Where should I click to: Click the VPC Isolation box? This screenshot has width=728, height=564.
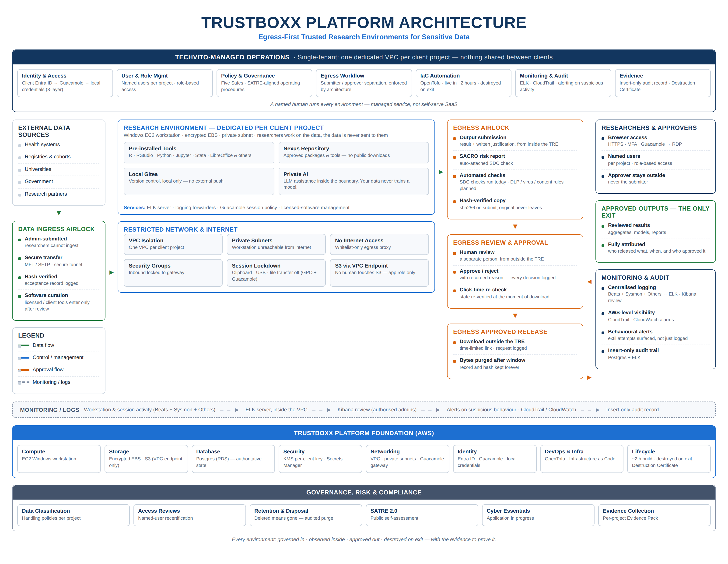tap(173, 244)
